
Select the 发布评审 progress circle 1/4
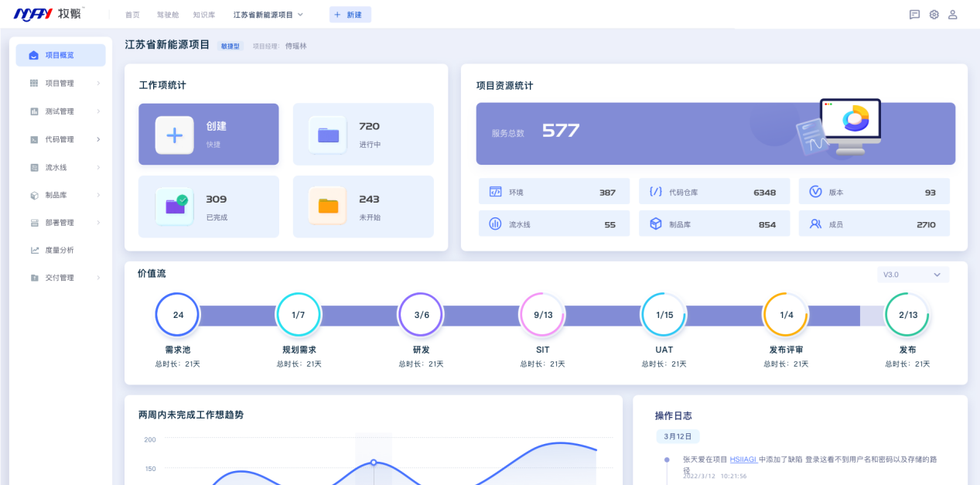coord(786,315)
